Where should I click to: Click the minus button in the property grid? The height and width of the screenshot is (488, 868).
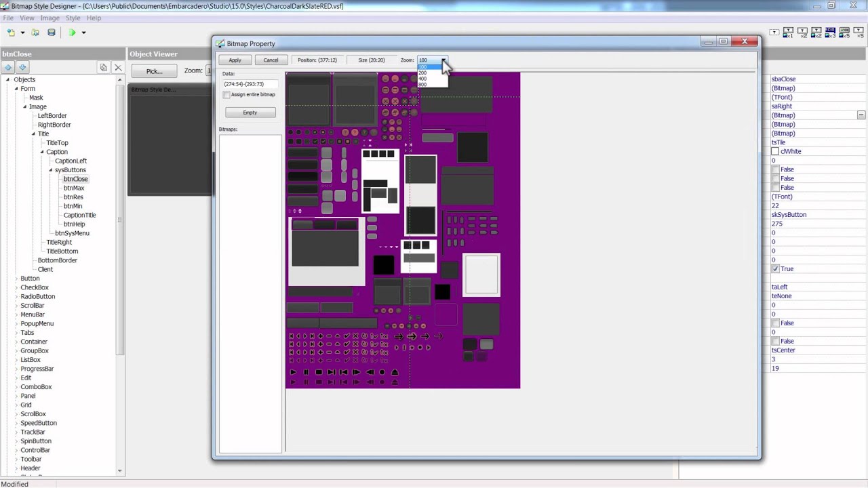click(861, 115)
